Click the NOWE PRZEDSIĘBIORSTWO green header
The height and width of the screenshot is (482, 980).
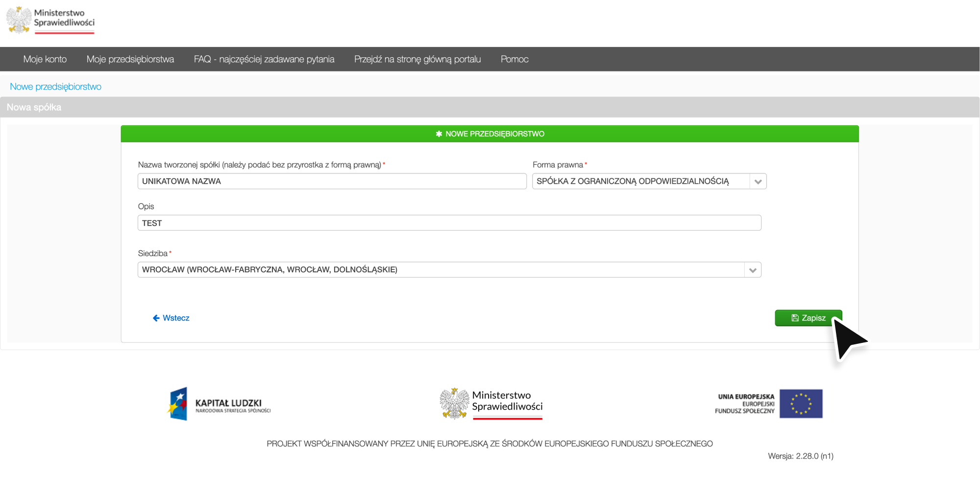tap(490, 134)
